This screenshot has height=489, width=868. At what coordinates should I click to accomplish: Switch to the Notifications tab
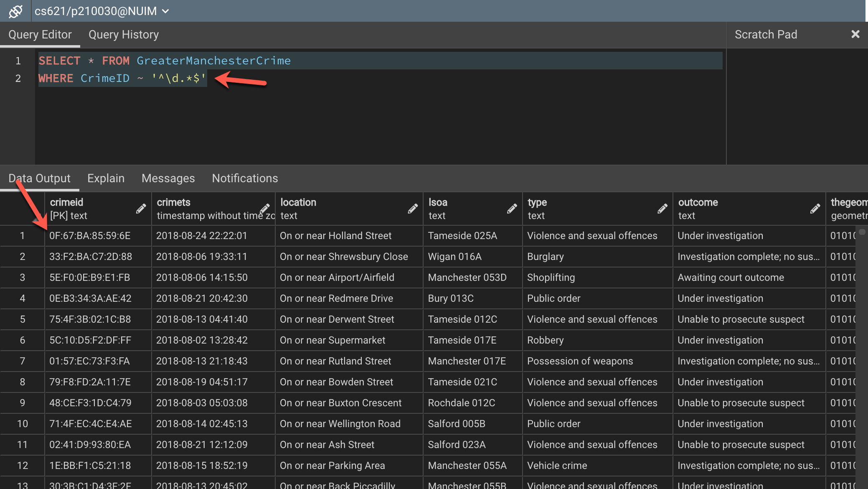[x=245, y=178]
